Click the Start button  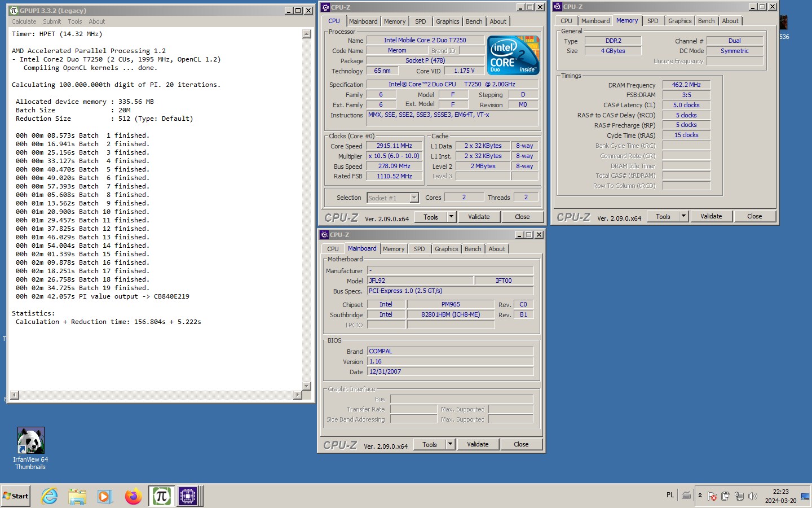pyautogui.click(x=15, y=496)
